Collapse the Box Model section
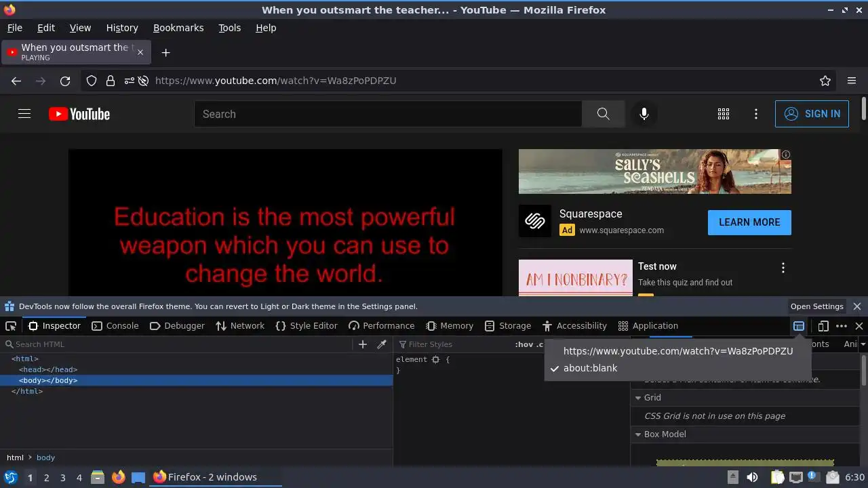The height and width of the screenshot is (488, 868). [x=638, y=434]
